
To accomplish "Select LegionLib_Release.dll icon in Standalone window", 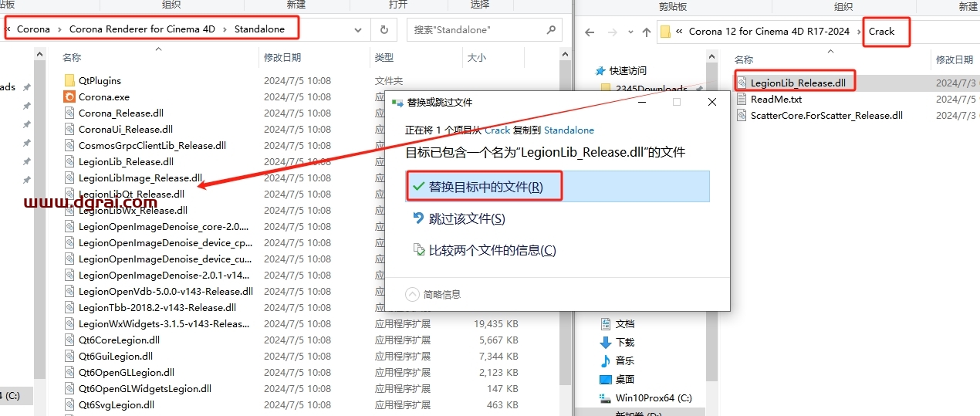I will [x=69, y=161].
